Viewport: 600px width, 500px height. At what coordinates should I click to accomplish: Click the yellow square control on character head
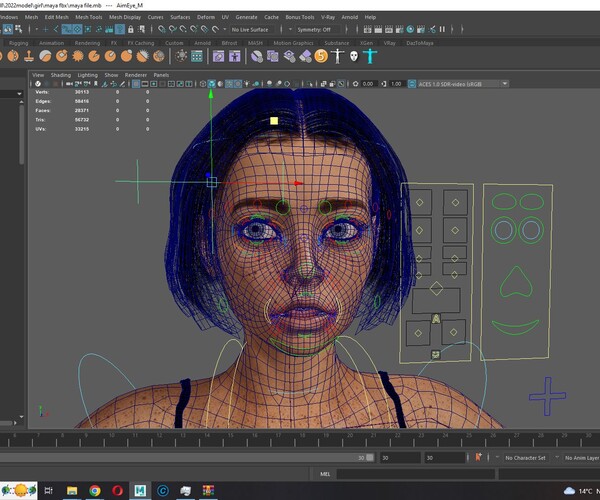pyautogui.click(x=274, y=121)
